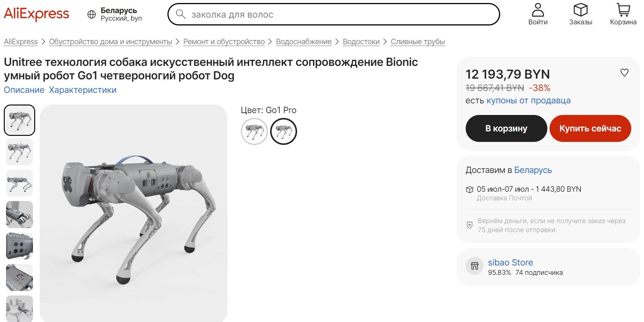
Task: Click the sibao Store shop icon
Action: [474, 266]
